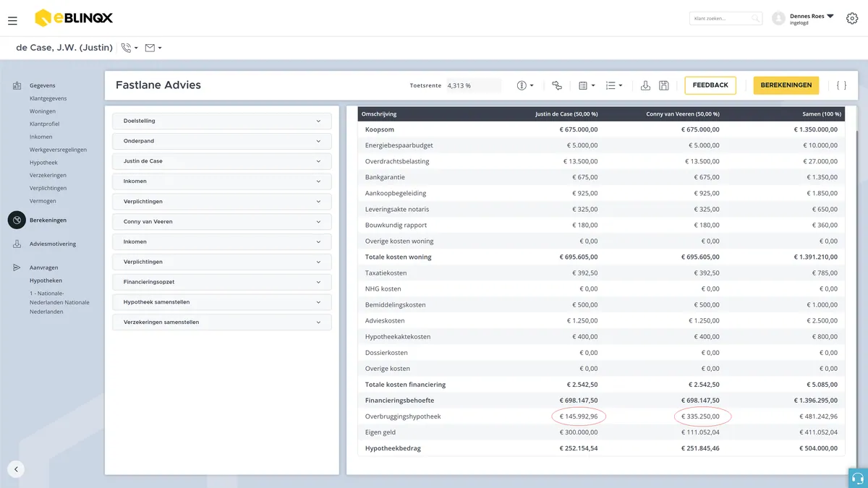Collapse the sidebar with the arrow button
868x488 pixels.
coord(16,468)
